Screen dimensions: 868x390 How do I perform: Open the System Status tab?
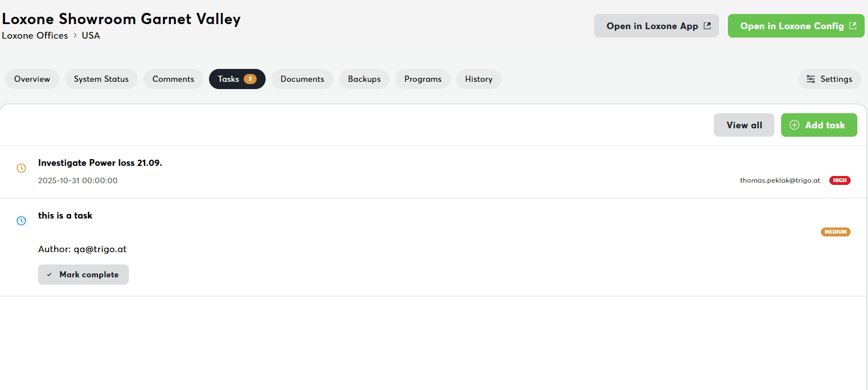tap(101, 79)
